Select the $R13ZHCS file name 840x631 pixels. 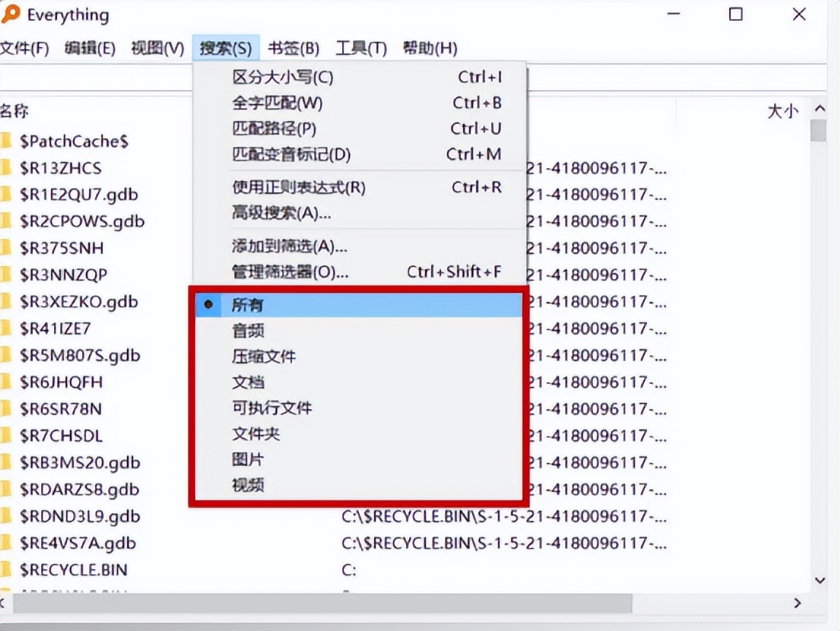[61, 168]
